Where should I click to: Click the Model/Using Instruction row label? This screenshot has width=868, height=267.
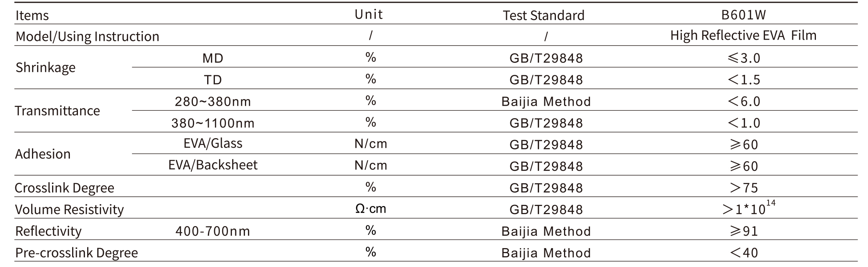[87, 36]
